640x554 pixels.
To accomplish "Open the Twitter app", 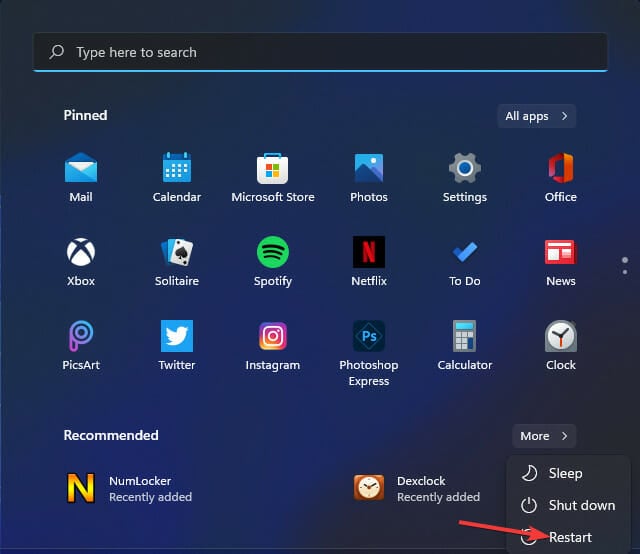I will (177, 346).
